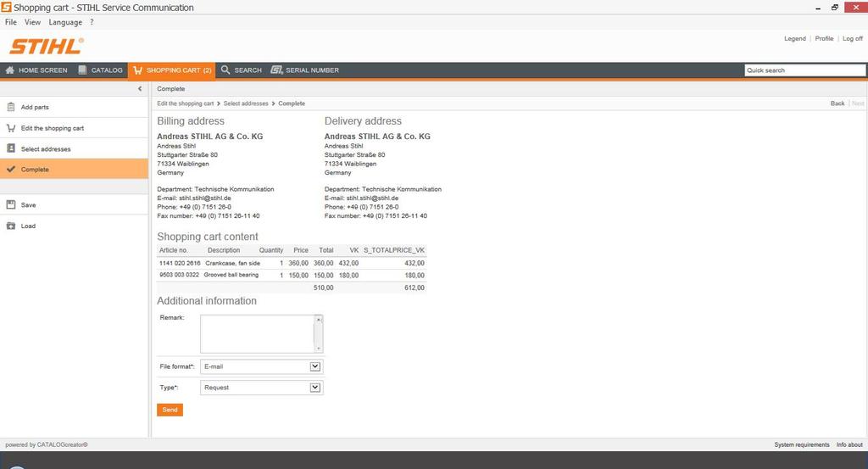868x469 pixels.
Task: Click the total sum 510,00
Action: pos(323,288)
